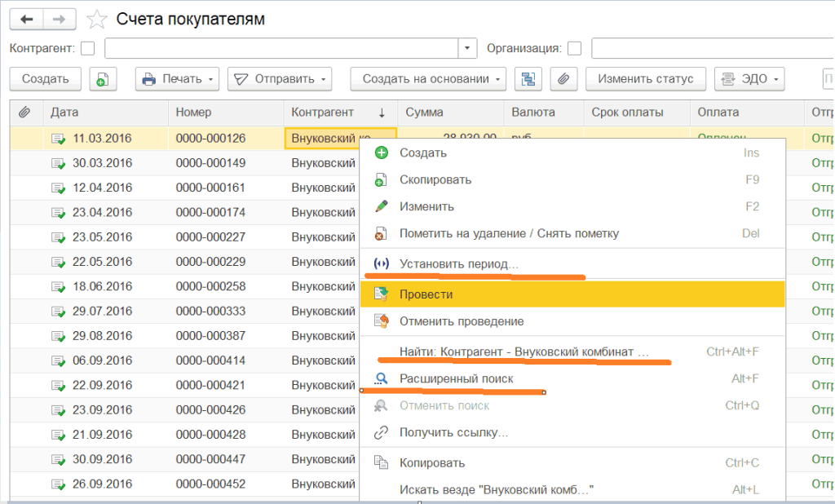Click the forward navigation arrow
This screenshot has width=835, height=504.
[59, 19]
